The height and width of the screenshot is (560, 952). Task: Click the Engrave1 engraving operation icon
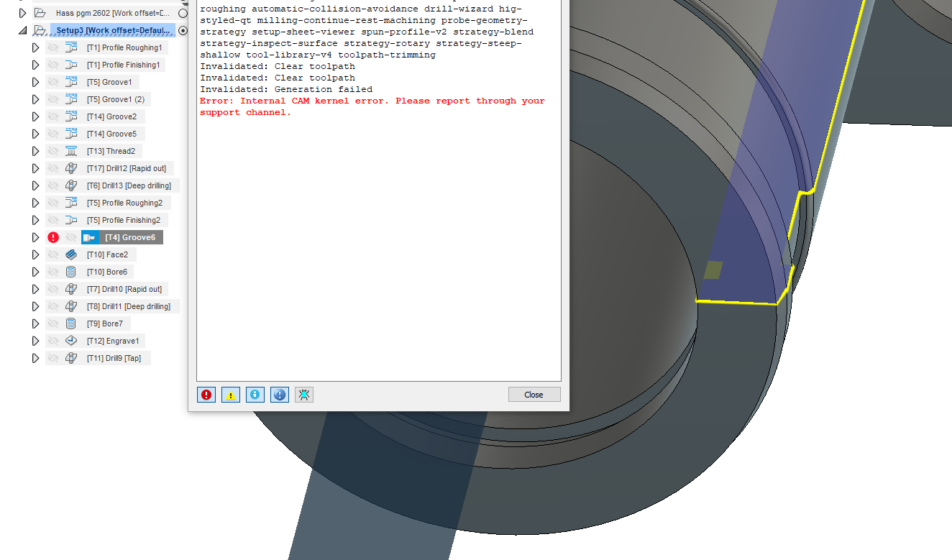(x=70, y=341)
